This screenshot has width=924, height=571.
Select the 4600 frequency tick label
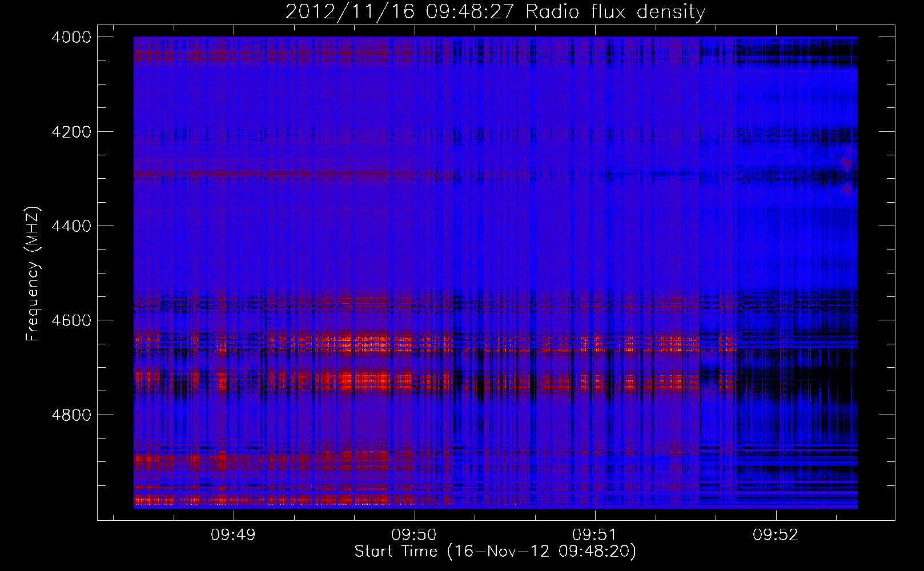point(71,320)
